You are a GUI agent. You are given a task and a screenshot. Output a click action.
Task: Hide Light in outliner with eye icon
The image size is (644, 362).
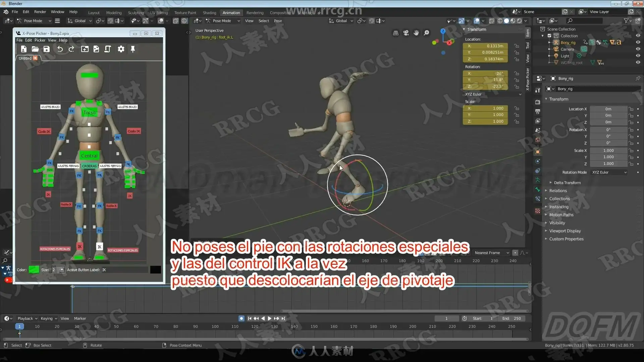(x=638, y=56)
